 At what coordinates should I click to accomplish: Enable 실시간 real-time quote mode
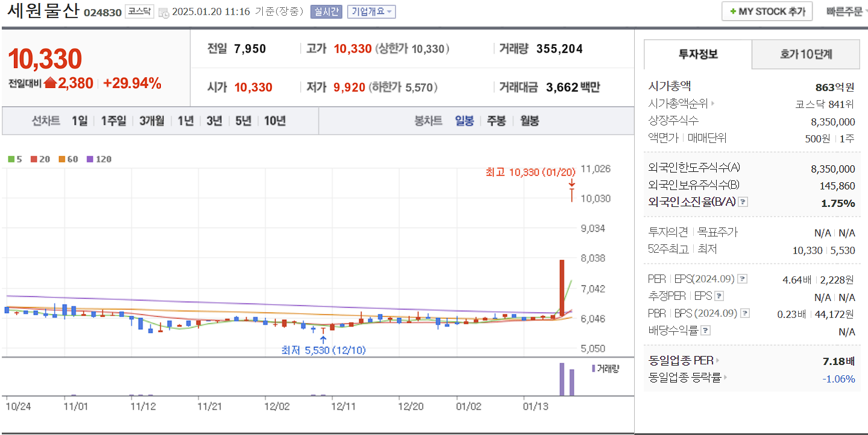tap(325, 11)
